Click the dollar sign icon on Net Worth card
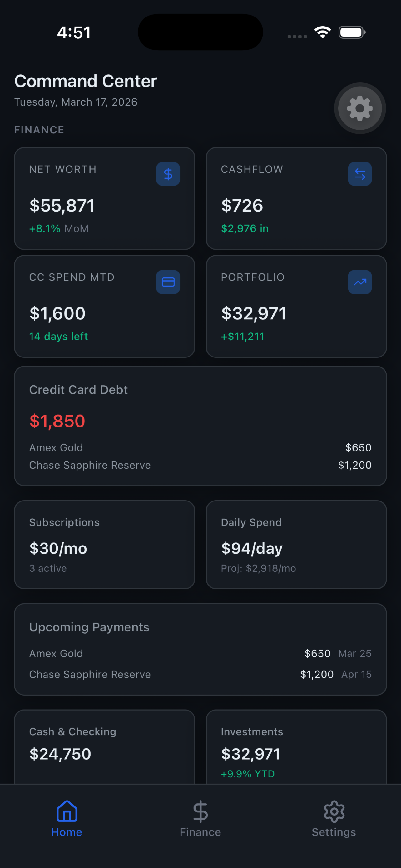The height and width of the screenshot is (868, 401). click(x=168, y=174)
